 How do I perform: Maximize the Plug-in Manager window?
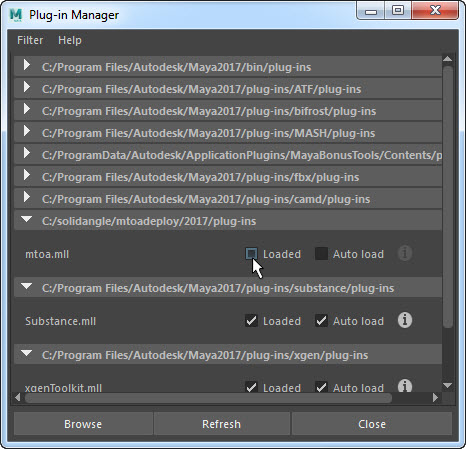tap(398, 11)
